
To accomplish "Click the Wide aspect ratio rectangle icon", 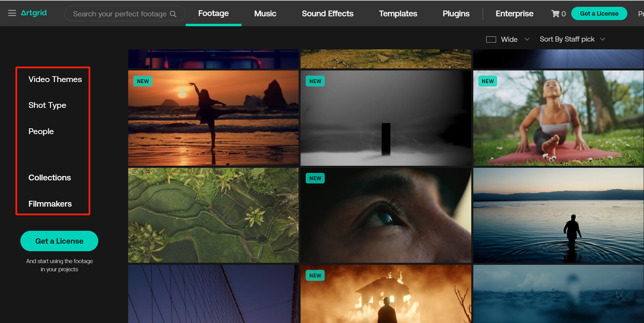I will coord(491,39).
